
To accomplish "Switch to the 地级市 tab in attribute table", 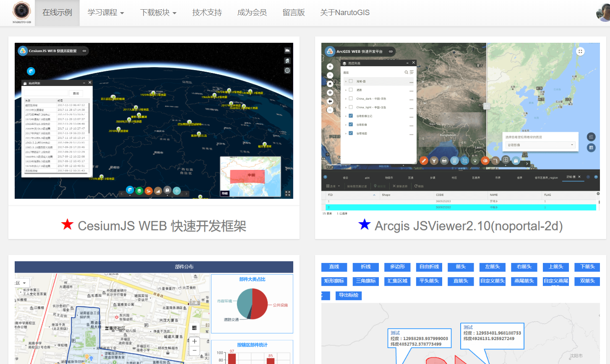I will (389, 178).
